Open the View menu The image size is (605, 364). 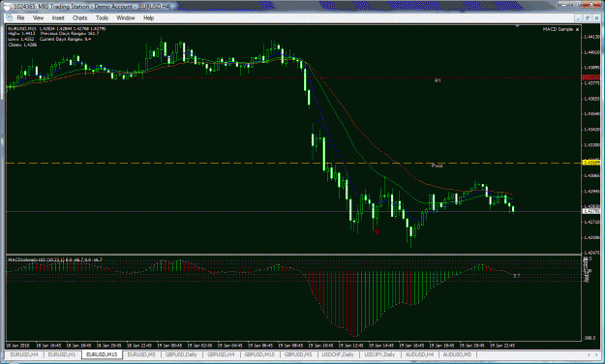(38, 17)
